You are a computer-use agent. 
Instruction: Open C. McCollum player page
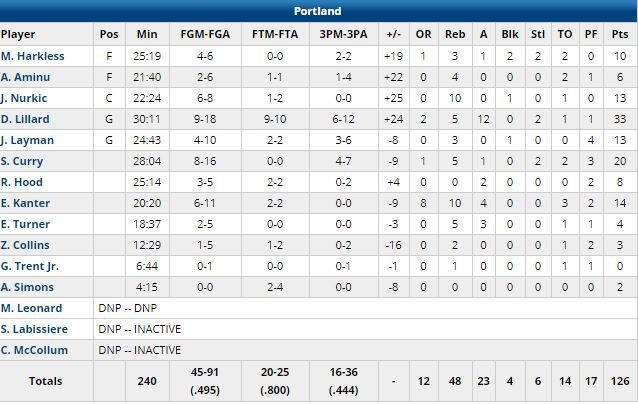[x=34, y=350]
